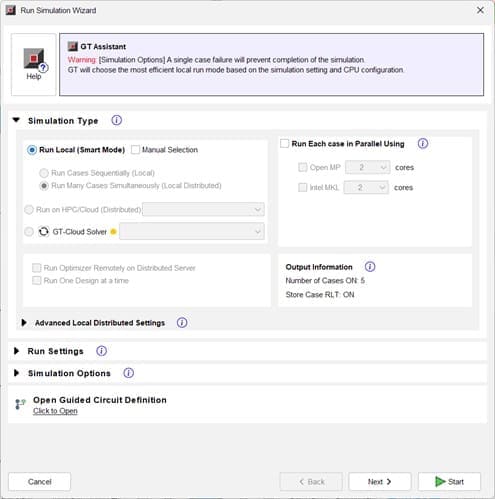Image resolution: width=495 pixels, height=499 pixels.
Task: Click the Advanced Local Distributed Settings info icon
Action: coord(182,322)
